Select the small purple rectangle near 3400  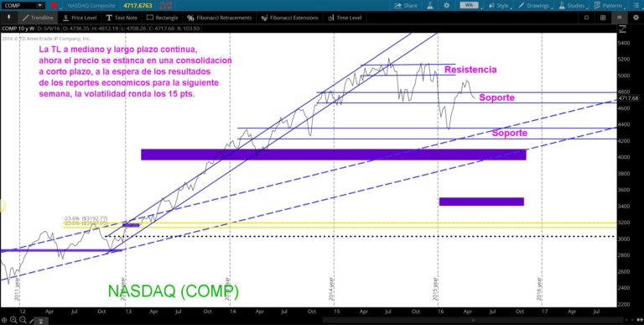pyautogui.click(x=481, y=202)
